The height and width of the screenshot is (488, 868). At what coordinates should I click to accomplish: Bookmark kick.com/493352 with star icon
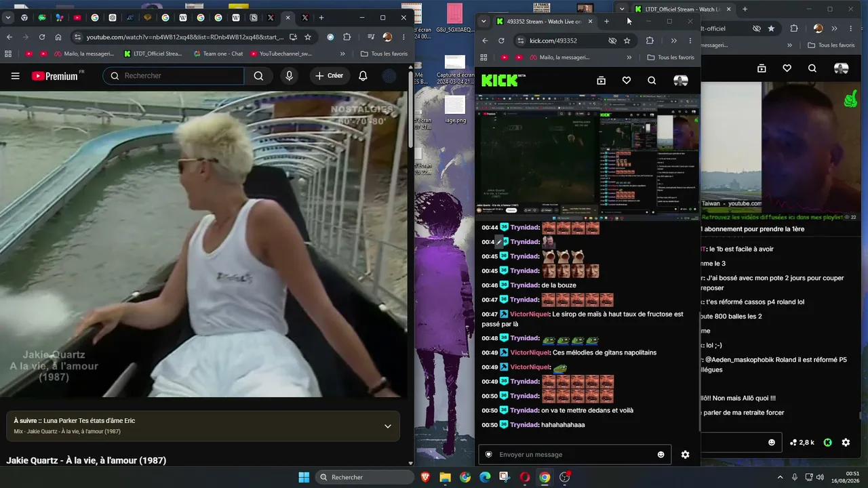(x=627, y=41)
